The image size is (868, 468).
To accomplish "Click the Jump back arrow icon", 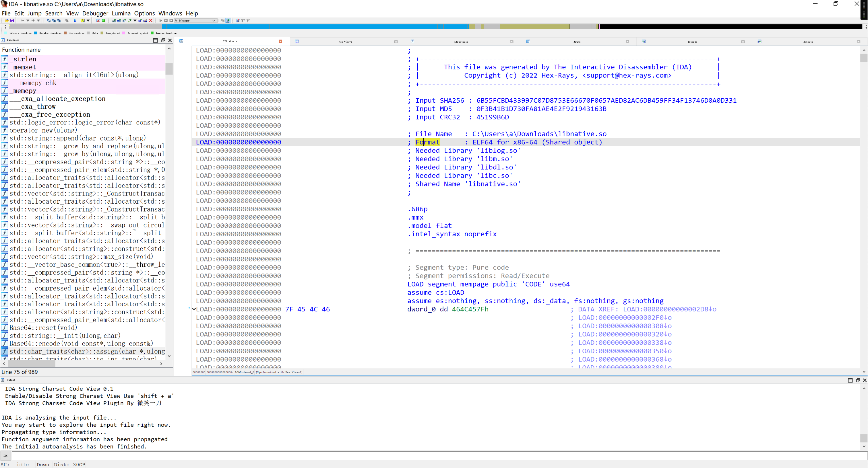I will (22, 21).
